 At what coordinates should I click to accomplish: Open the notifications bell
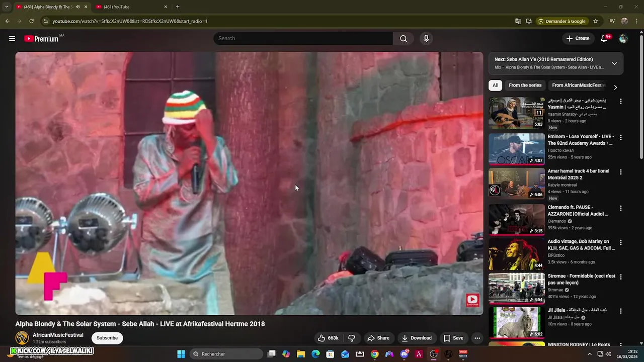pos(605,39)
